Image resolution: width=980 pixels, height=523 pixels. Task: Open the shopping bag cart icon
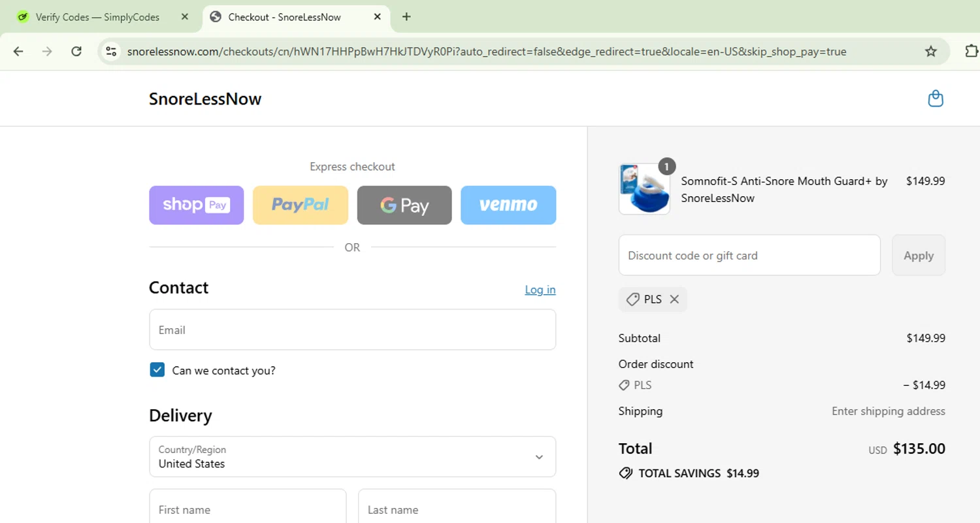coord(936,99)
